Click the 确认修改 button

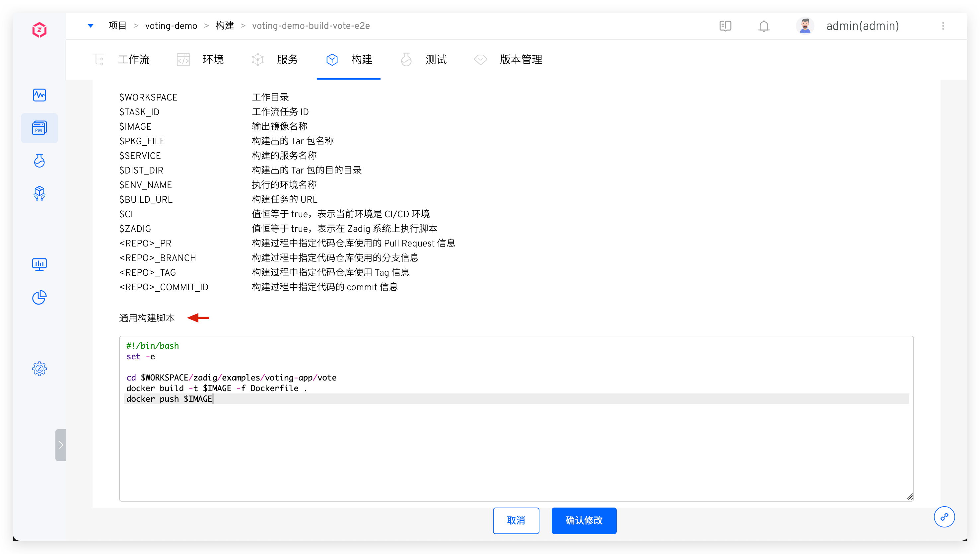(x=584, y=520)
